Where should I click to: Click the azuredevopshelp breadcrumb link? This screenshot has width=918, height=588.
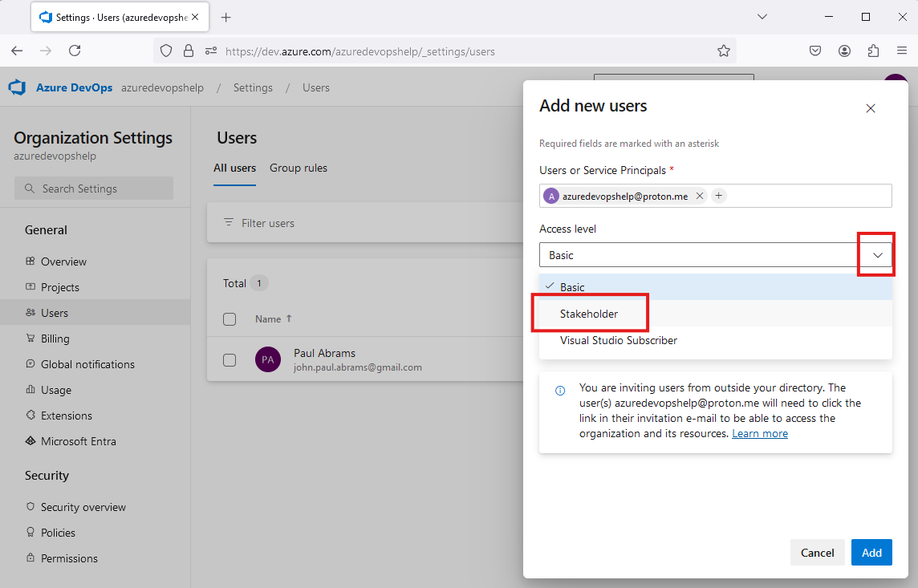click(x=162, y=87)
